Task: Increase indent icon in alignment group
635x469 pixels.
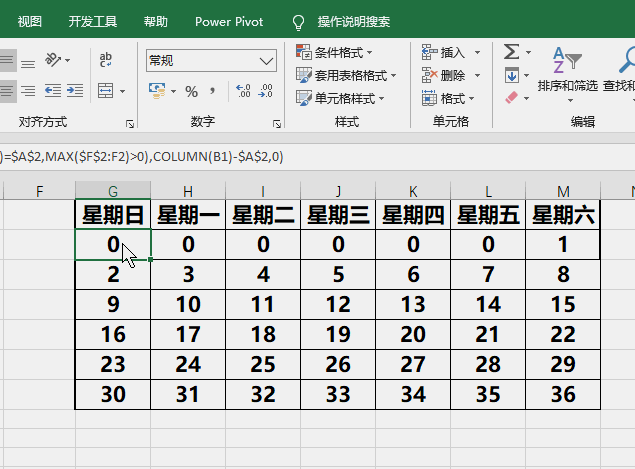Action: pyautogui.click(x=75, y=91)
